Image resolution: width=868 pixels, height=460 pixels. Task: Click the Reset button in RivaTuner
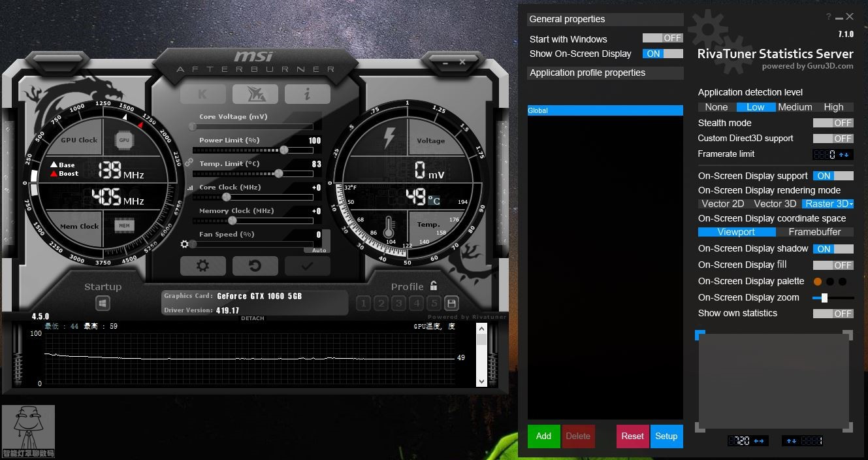tap(632, 436)
